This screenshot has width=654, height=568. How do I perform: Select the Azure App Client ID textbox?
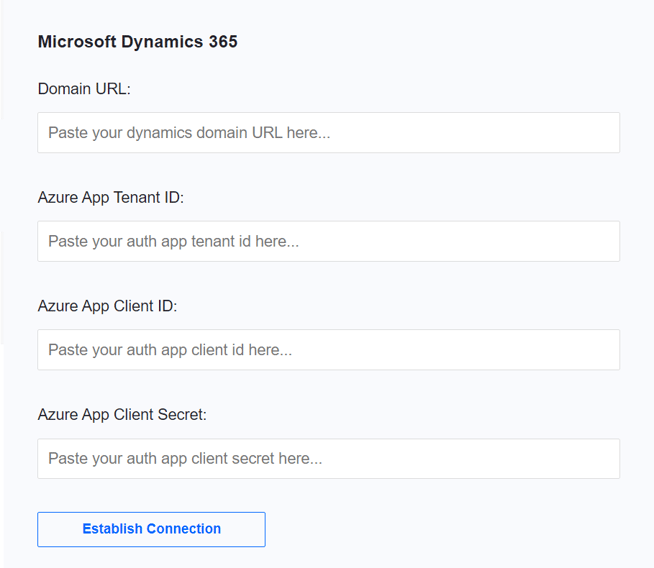328,350
